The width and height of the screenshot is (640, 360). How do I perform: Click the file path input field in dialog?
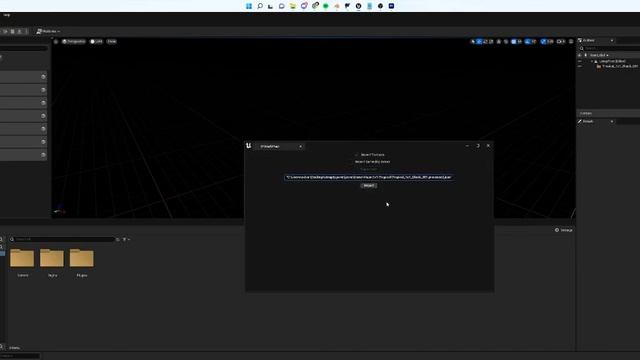click(369, 177)
